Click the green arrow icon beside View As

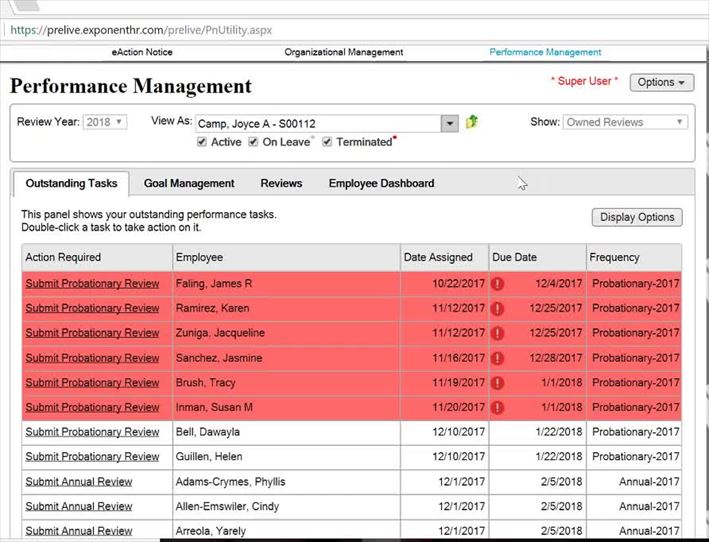click(x=472, y=122)
